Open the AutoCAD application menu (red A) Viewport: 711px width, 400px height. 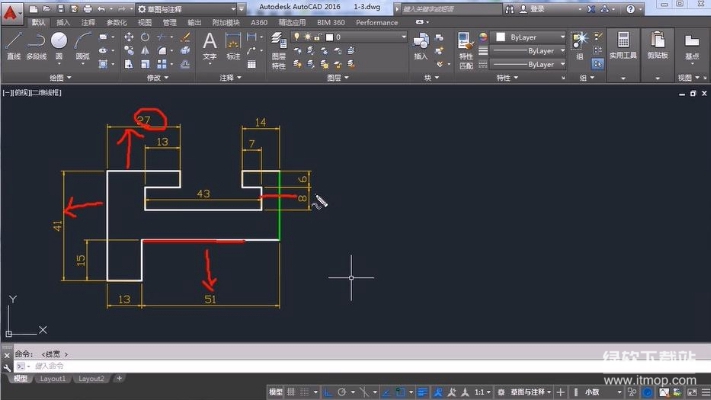pyautogui.click(x=11, y=13)
